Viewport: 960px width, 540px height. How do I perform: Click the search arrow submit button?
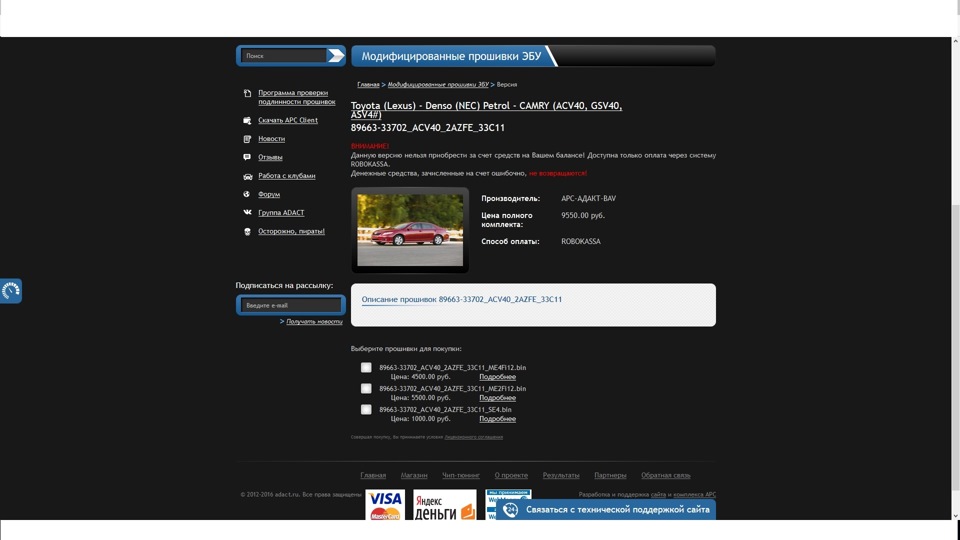[336, 56]
